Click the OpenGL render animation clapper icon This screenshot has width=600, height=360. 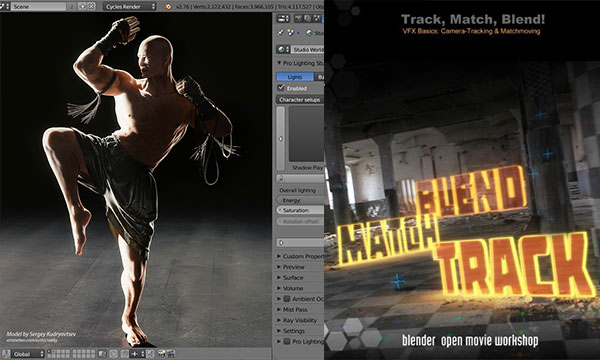(x=171, y=354)
